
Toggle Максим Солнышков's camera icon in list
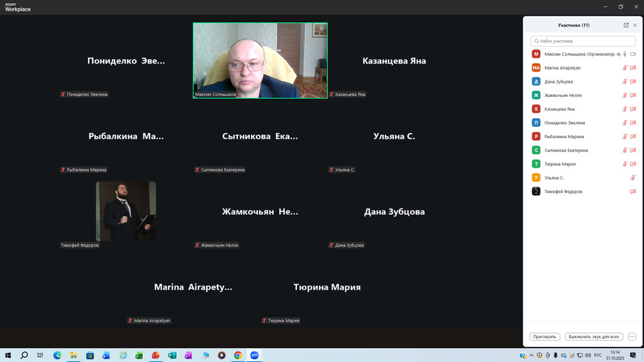pos(633,54)
